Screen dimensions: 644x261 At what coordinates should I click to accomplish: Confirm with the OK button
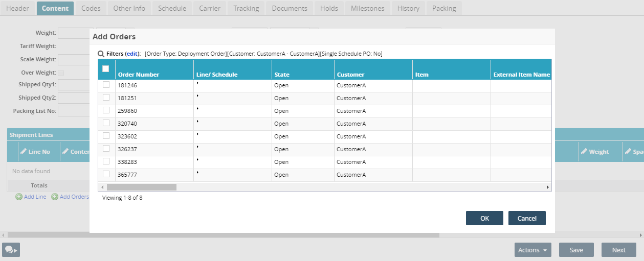tap(484, 218)
